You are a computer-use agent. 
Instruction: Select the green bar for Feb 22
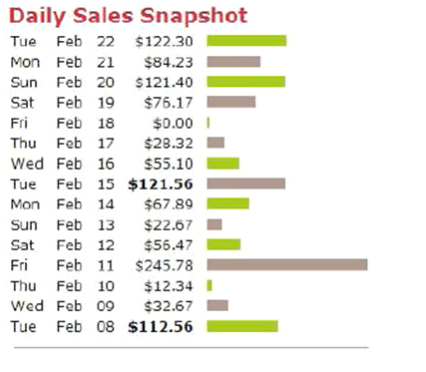coord(246,41)
